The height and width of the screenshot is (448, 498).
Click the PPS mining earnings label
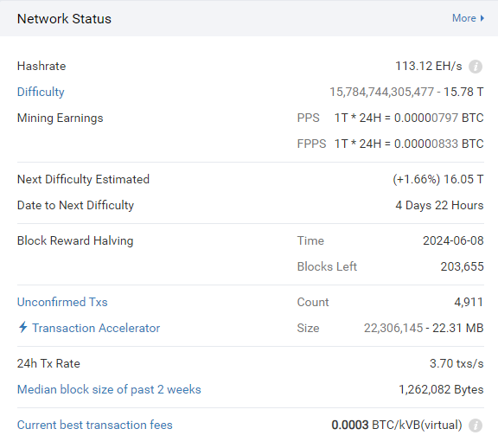(308, 118)
